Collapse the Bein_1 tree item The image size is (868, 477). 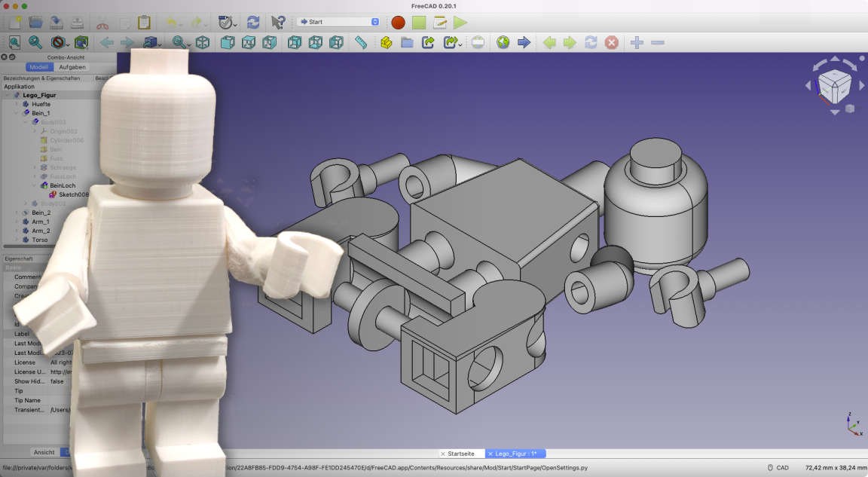[16, 113]
